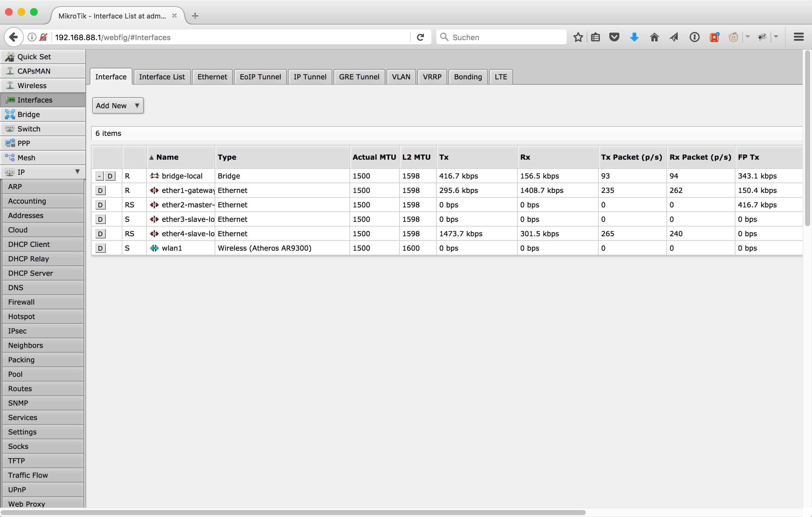Open the wlan1 wireless interface entry

click(x=172, y=248)
